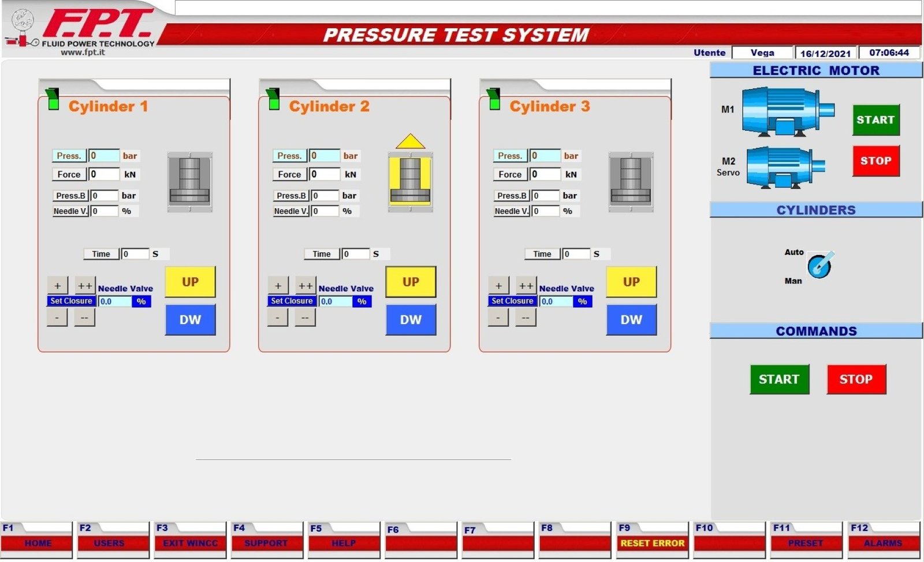Decrease Cylinder 3 needle valve with -
The width and height of the screenshot is (924, 562).
[498, 317]
